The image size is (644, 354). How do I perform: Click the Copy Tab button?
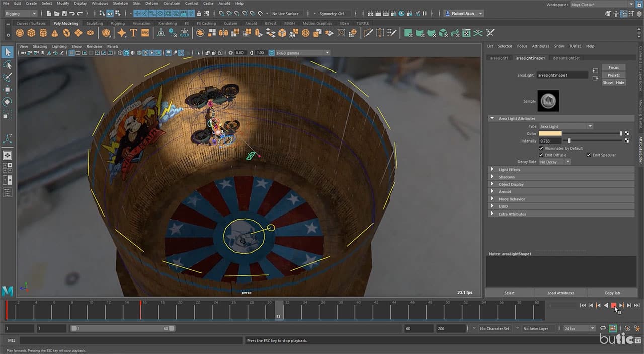612,293
